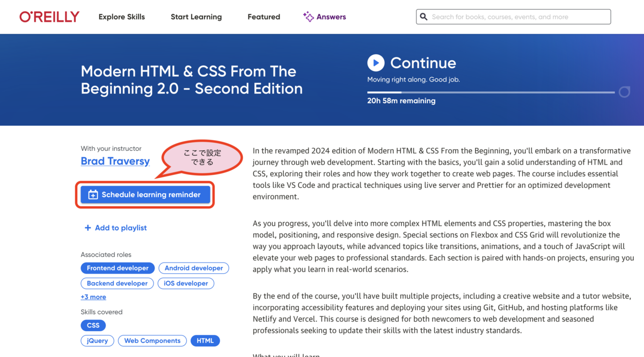Select the Backend developer role tag
The image size is (644, 357).
[x=117, y=283]
